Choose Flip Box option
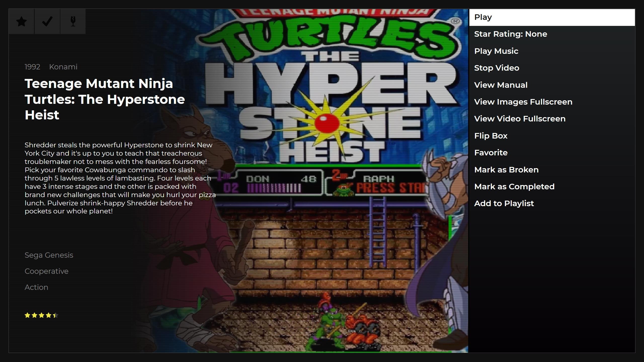644x362 pixels. pyautogui.click(x=552, y=136)
